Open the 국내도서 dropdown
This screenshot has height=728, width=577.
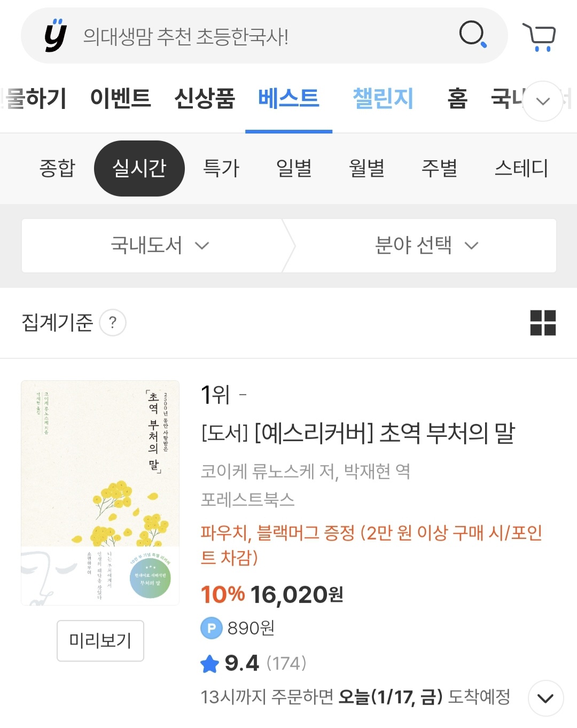(x=159, y=246)
